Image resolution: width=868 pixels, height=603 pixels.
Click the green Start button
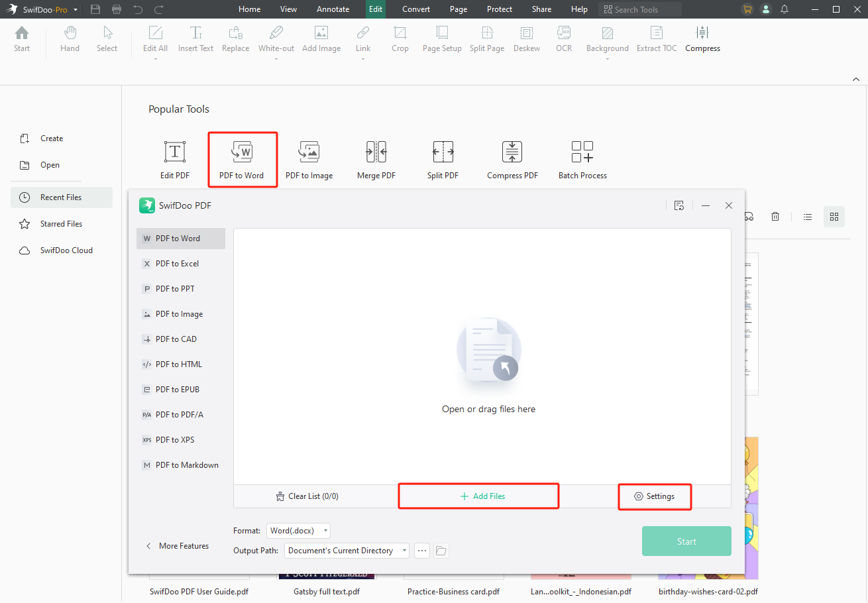pyautogui.click(x=686, y=541)
